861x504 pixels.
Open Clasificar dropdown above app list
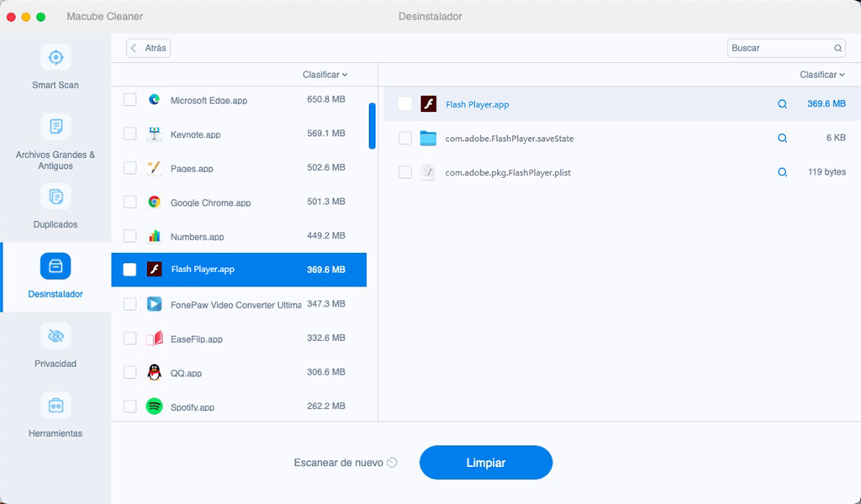point(325,75)
